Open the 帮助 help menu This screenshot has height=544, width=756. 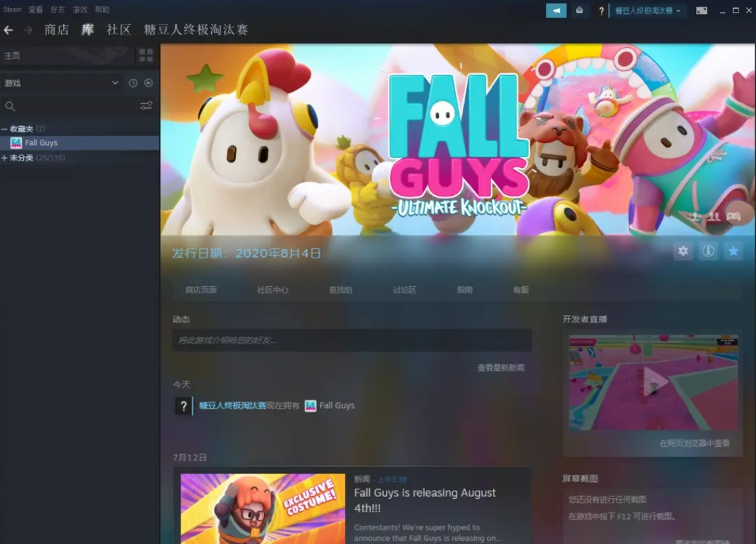[x=102, y=9]
